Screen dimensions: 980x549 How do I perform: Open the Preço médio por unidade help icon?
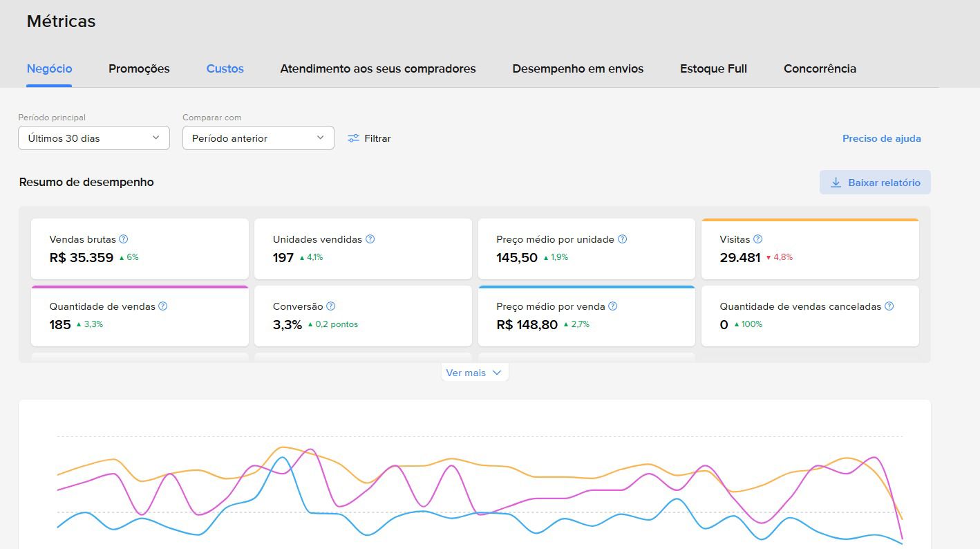click(621, 239)
